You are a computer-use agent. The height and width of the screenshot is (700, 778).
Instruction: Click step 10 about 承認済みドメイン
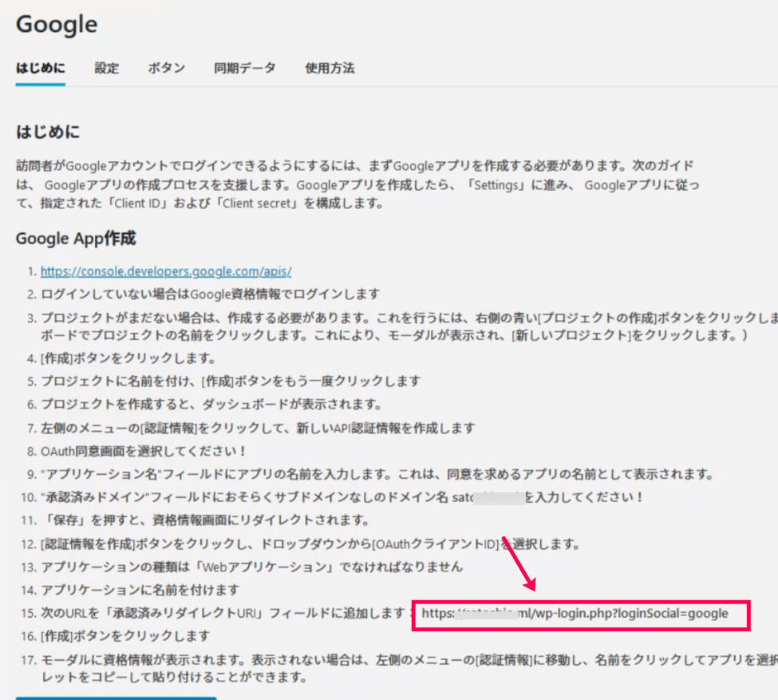tap(342, 497)
